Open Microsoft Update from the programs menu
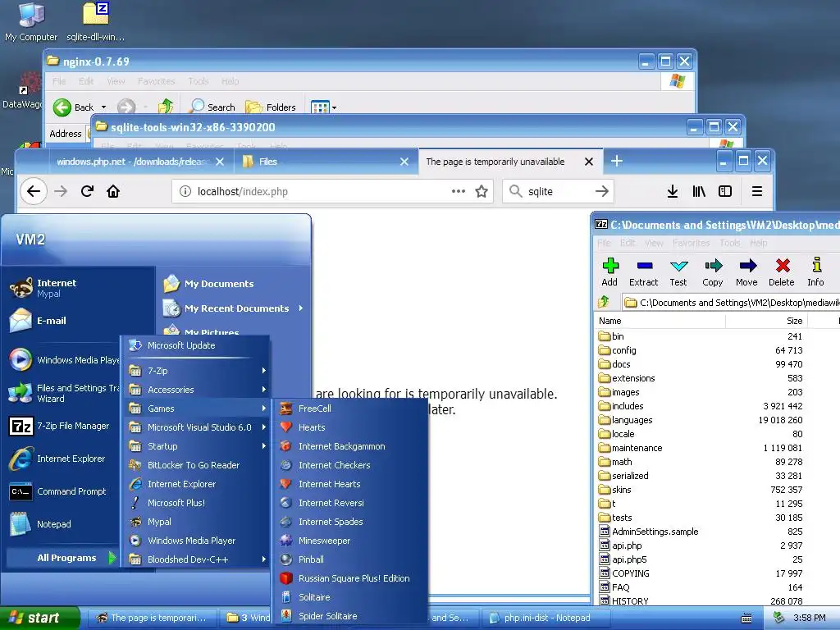 coord(197,345)
